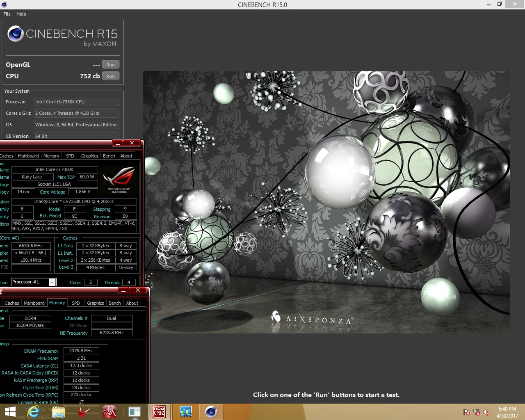This screenshot has height=420, width=525.
Task: Click the Level 3 cache value 4 MBytes
Action: [96, 268]
